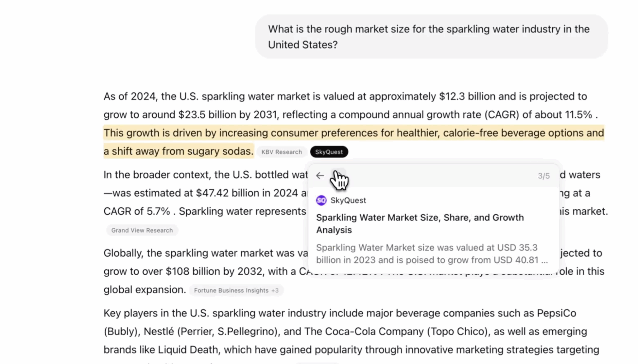Viewport: 638px width, 364px height.
Task: Click the 'global expansion.' paragraph ending
Action: 145,290
